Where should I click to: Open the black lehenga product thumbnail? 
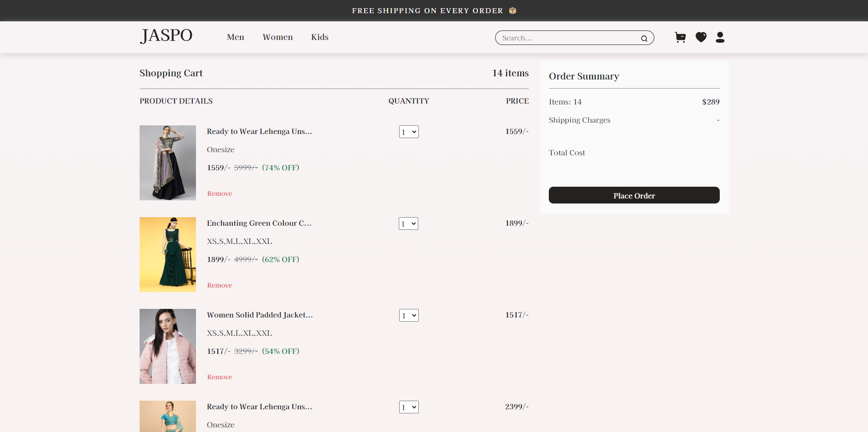pos(168,163)
